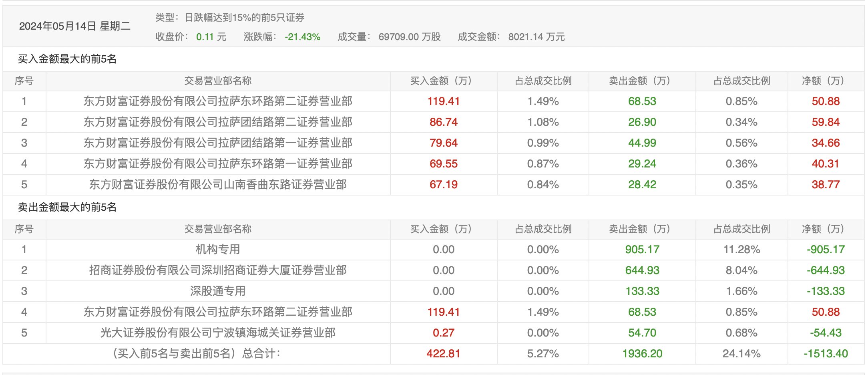868x375 pixels.
Task: Select 深股通专用 seat name
Action: point(218,291)
